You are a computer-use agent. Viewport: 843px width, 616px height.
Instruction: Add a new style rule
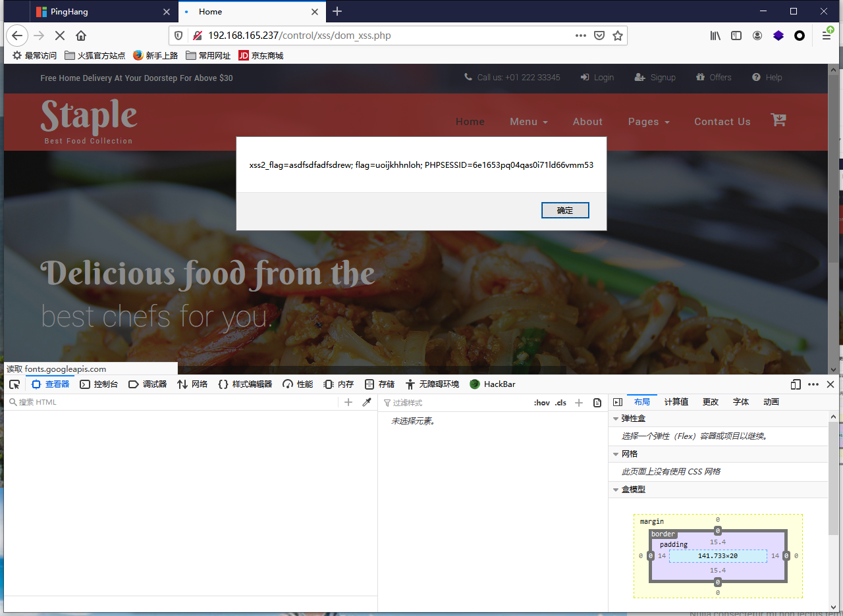[x=579, y=403]
